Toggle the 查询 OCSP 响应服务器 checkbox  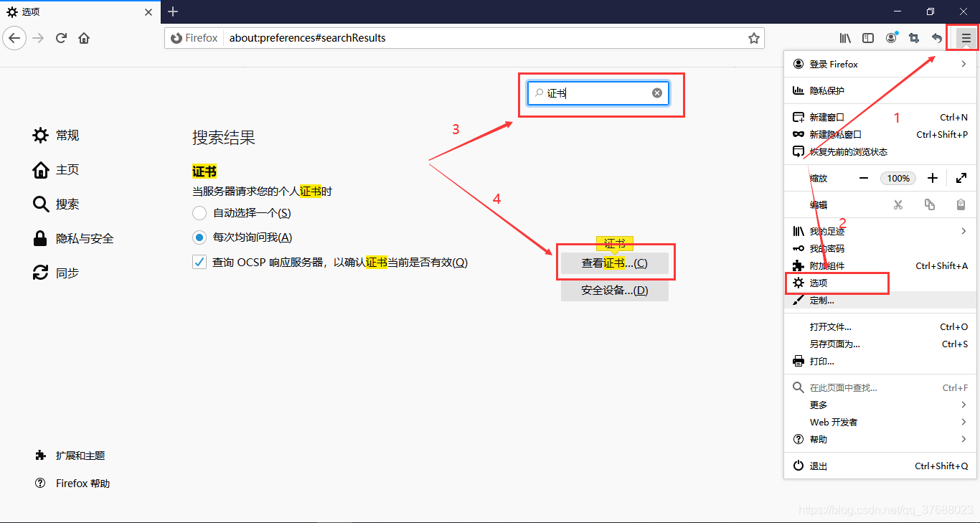pyautogui.click(x=199, y=262)
